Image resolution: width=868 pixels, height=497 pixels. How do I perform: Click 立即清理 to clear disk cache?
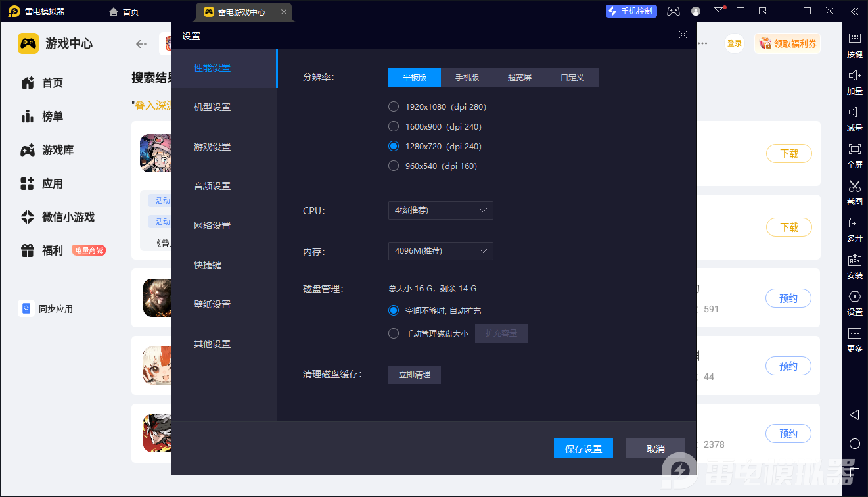(x=415, y=375)
